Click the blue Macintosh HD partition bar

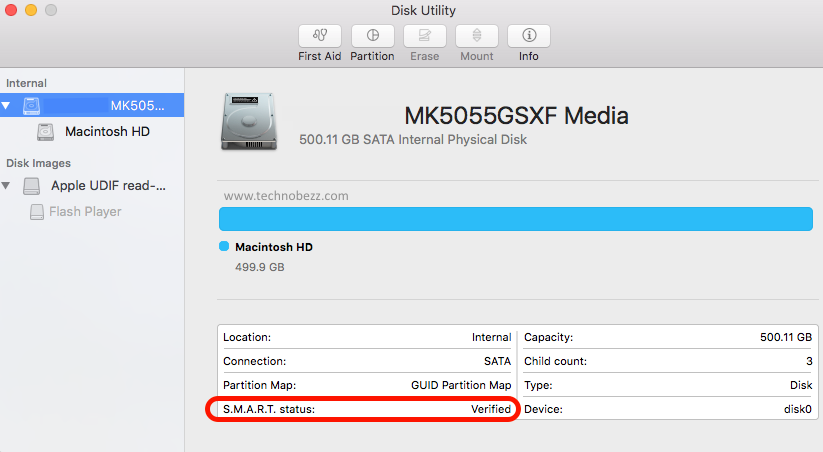click(515, 219)
